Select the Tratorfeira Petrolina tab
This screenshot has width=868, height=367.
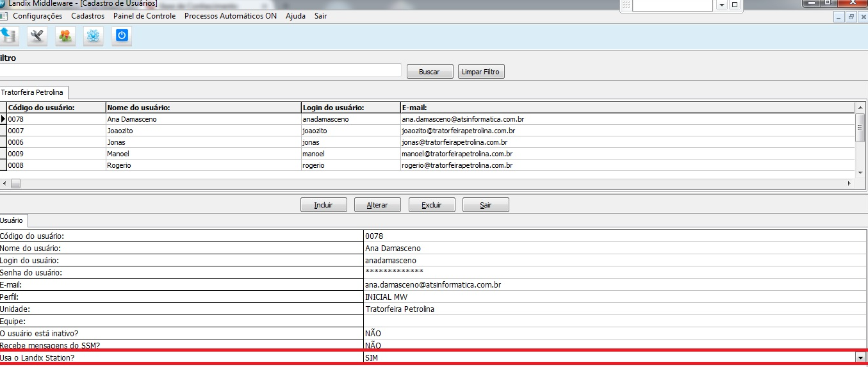pyautogui.click(x=33, y=93)
